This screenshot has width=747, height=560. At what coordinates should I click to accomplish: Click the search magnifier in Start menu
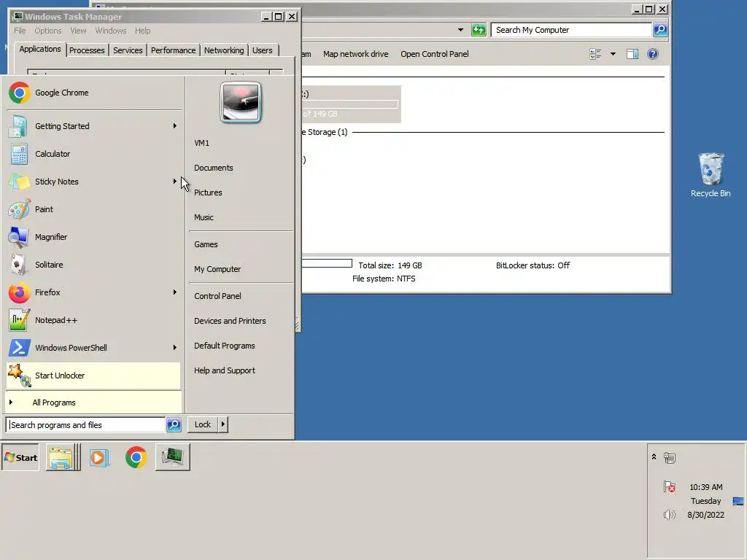[x=174, y=424]
